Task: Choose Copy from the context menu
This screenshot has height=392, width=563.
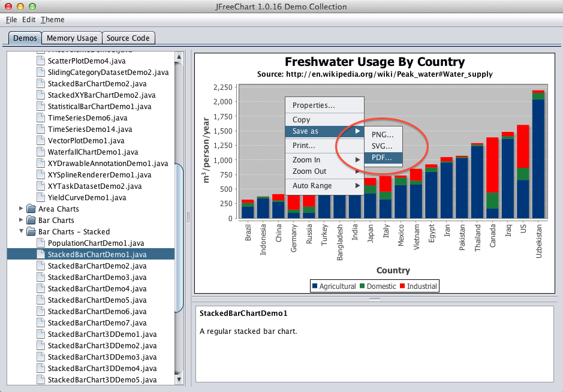Action: point(324,119)
